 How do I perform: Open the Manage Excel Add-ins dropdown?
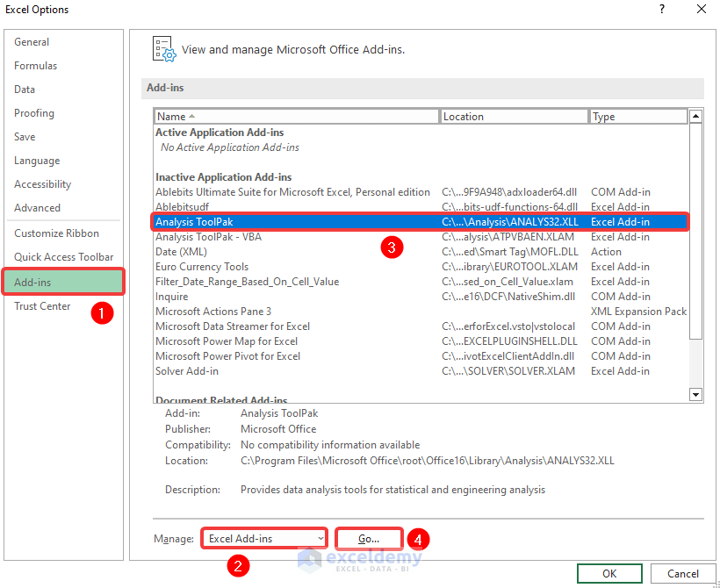pos(264,539)
